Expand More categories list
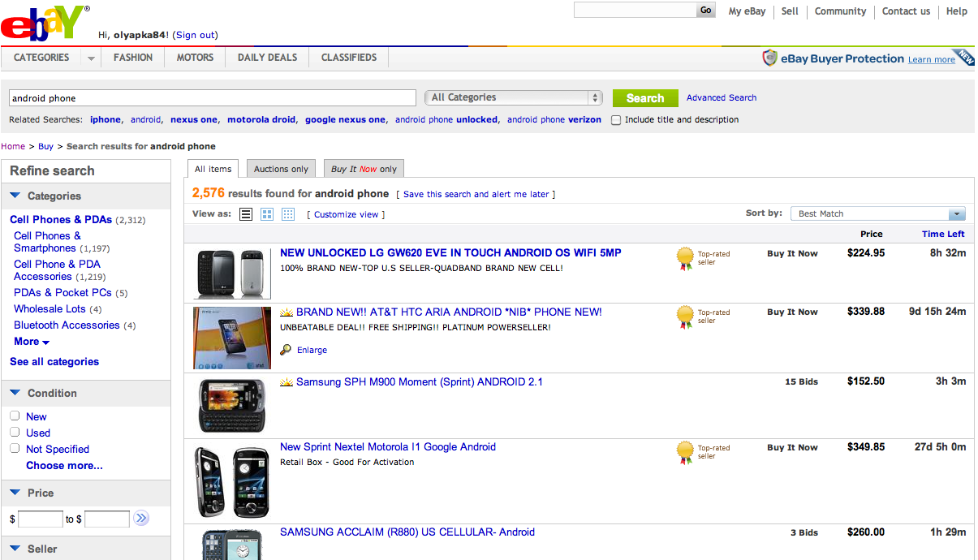Image resolution: width=978 pixels, height=560 pixels. point(32,342)
